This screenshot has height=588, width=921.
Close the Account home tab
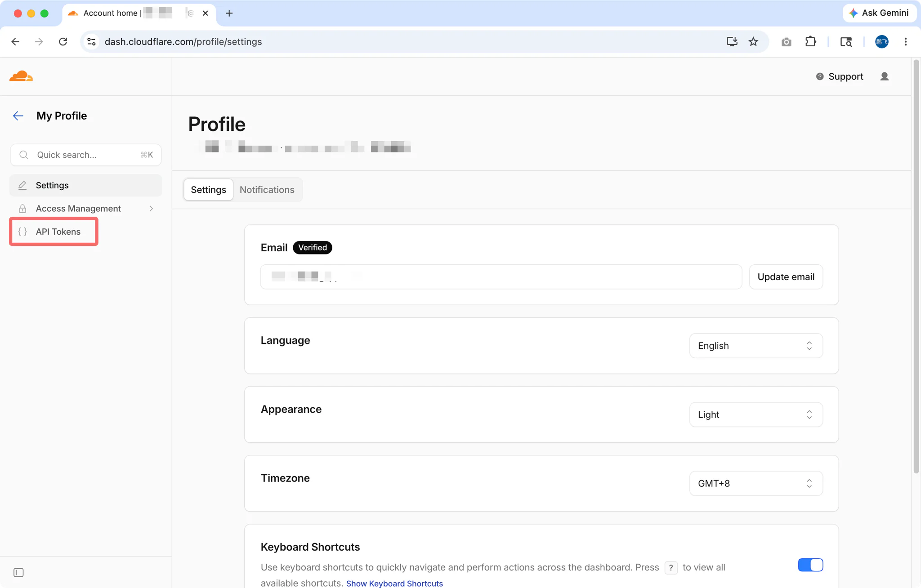(205, 13)
